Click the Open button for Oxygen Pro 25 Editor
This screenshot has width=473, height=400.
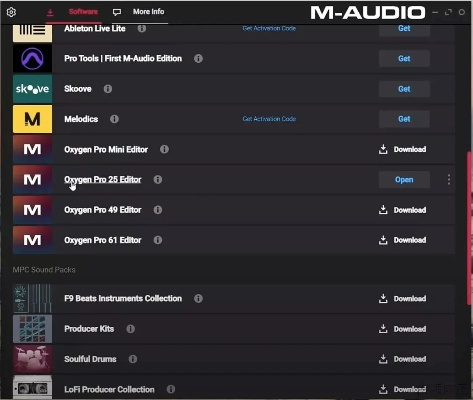[404, 180]
